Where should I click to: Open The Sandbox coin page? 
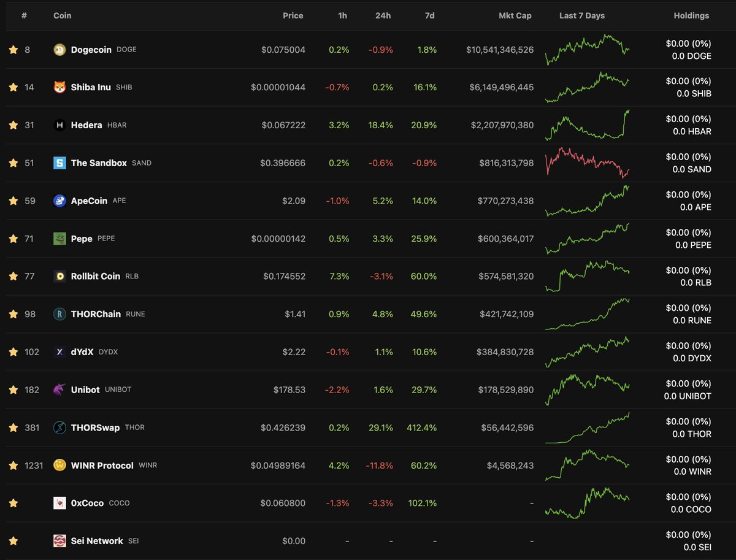click(x=99, y=163)
